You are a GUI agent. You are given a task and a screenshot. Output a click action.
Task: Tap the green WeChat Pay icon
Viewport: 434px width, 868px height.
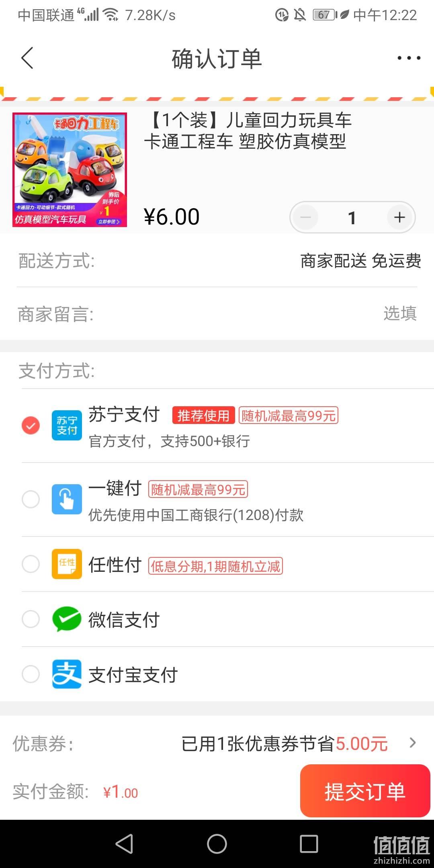[x=67, y=619]
